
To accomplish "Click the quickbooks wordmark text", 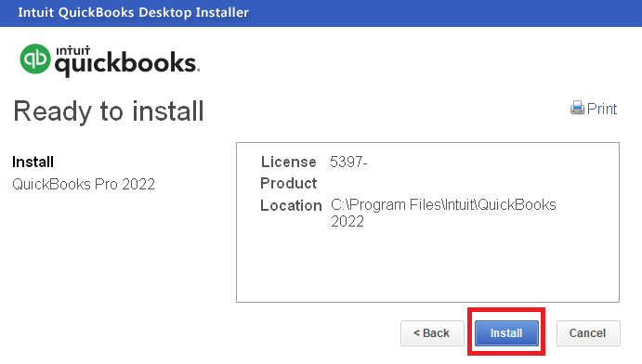I will [x=126, y=64].
